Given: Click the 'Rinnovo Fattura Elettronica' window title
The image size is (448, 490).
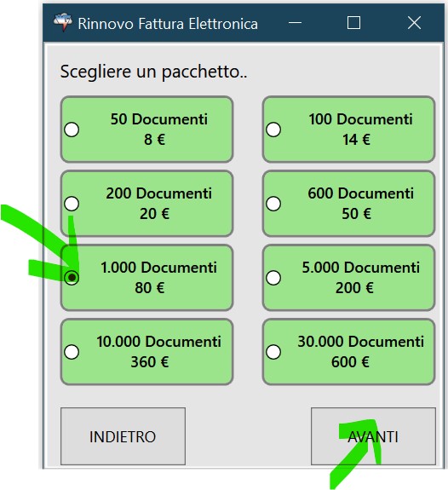Looking at the screenshot, I should pos(168,24).
